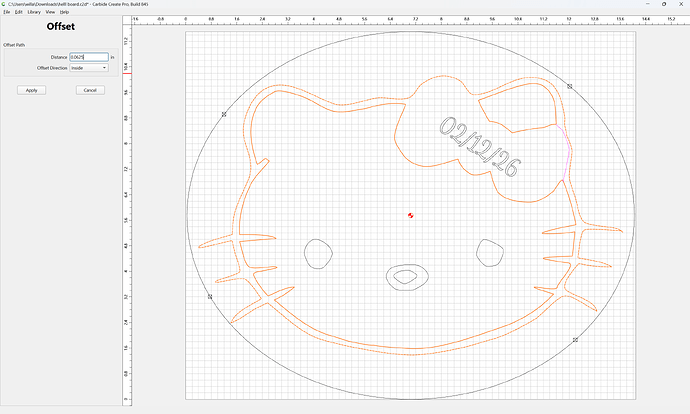The width and height of the screenshot is (690, 414).
Task: Click the lower-right circle node handle
Action: pyautogui.click(x=575, y=340)
